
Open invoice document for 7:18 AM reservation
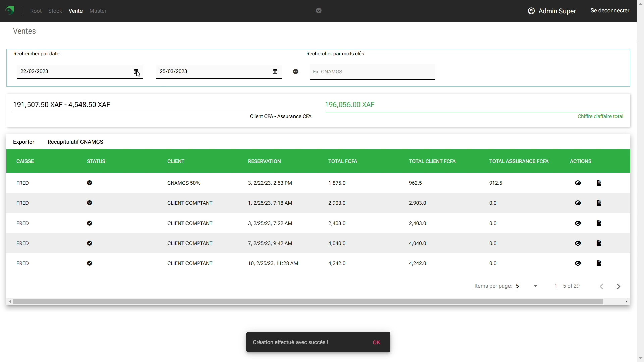(x=599, y=203)
